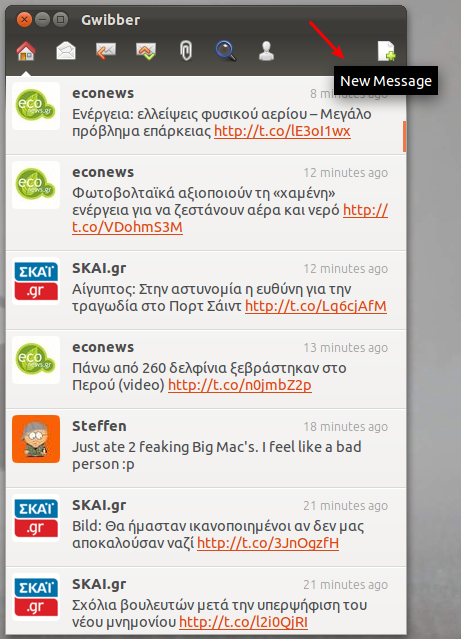Screen dimensions: 461x639
Task: Click the '18 minutes ago' timestamp
Action: pyautogui.click(x=346, y=427)
